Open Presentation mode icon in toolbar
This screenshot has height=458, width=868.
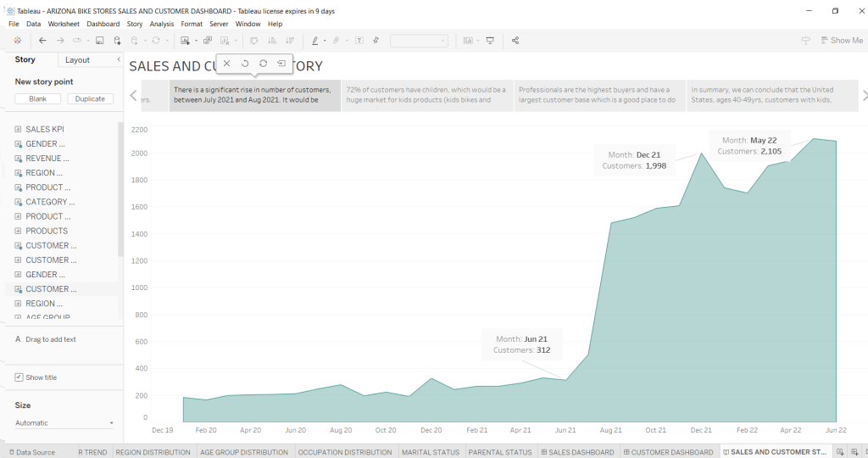(490, 41)
